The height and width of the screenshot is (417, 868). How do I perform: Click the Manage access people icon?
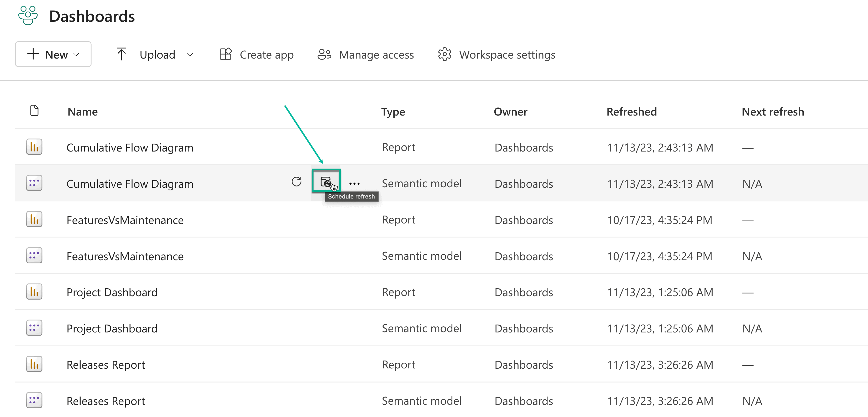click(x=323, y=54)
